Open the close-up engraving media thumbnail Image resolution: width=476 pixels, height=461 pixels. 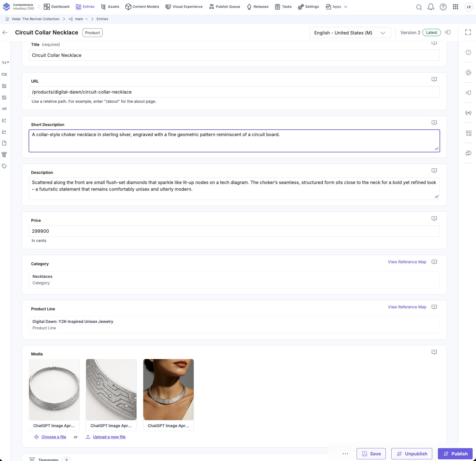point(111,390)
